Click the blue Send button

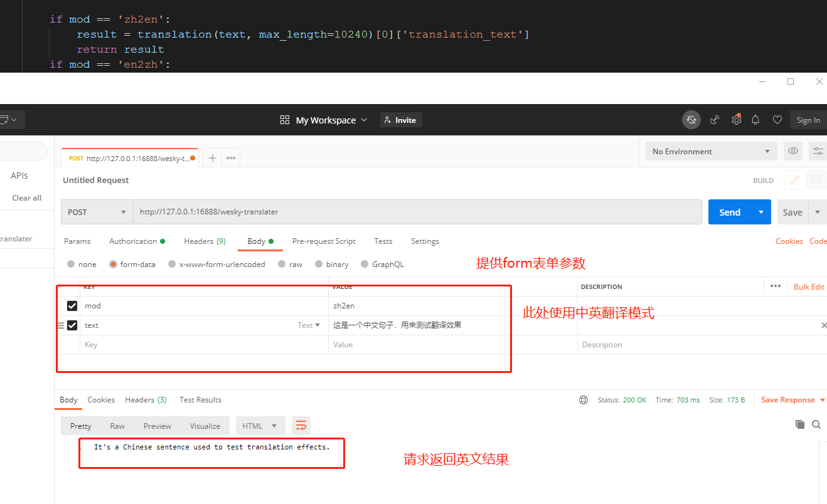(x=730, y=212)
